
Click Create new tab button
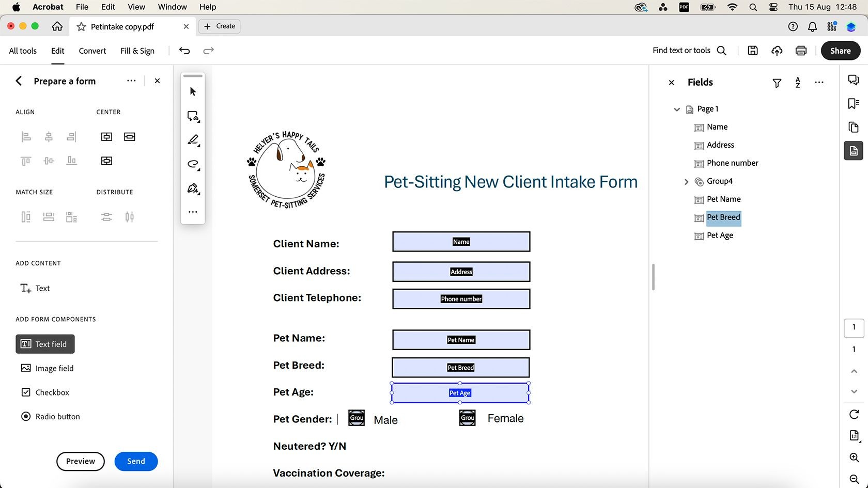pyautogui.click(x=220, y=26)
